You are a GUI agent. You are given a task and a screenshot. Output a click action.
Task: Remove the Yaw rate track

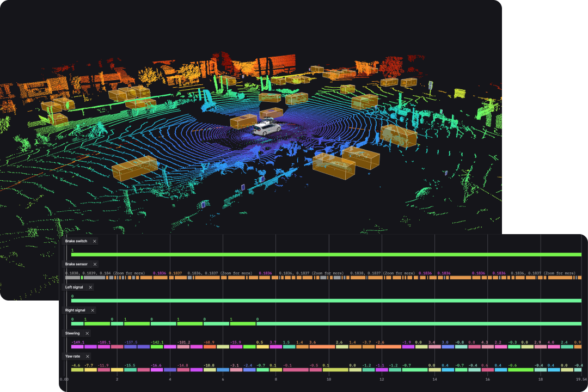pos(88,357)
